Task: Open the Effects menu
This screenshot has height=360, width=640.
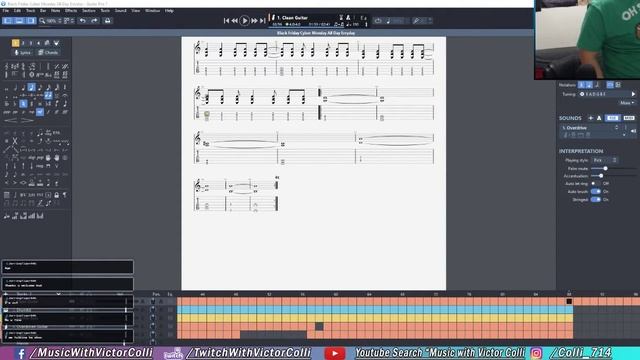Action: (x=71, y=11)
